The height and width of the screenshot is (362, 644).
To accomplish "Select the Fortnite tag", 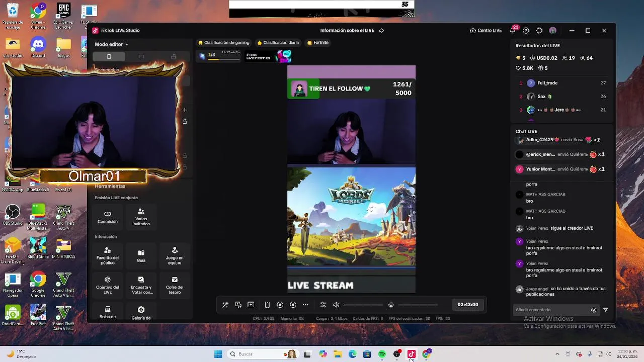I will (x=318, y=43).
